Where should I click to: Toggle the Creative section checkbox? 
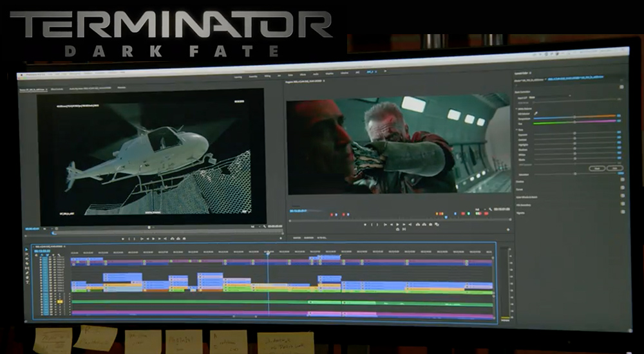[x=623, y=180]
